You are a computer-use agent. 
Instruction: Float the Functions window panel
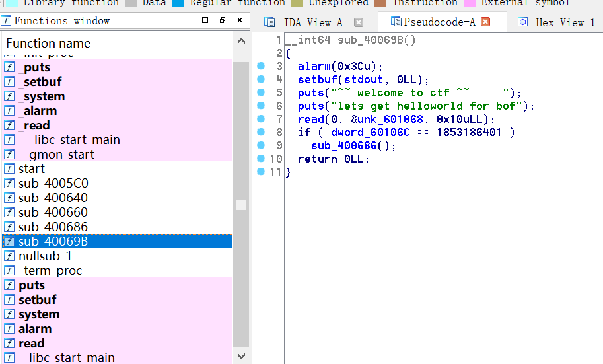pyautogui.click(x=223, y=20)
